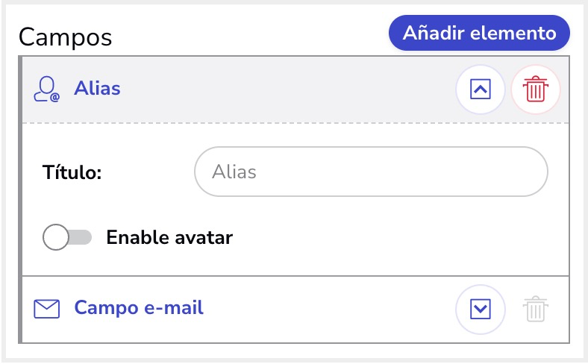This screenshot has width=588, height=364.
Task: Collapse the Alias field with up chevron
Action: pyautogui.click(x=481, y=90)
